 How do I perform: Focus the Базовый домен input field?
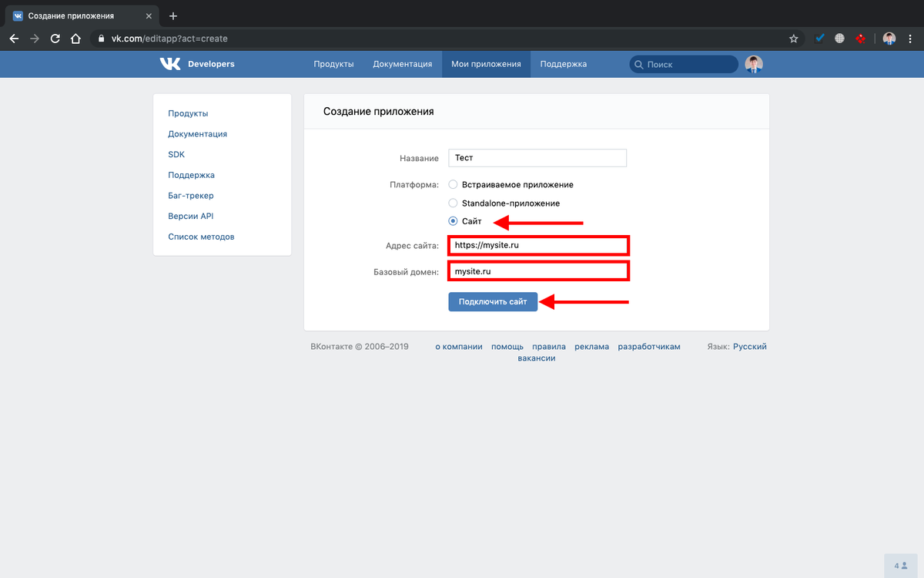538,271
